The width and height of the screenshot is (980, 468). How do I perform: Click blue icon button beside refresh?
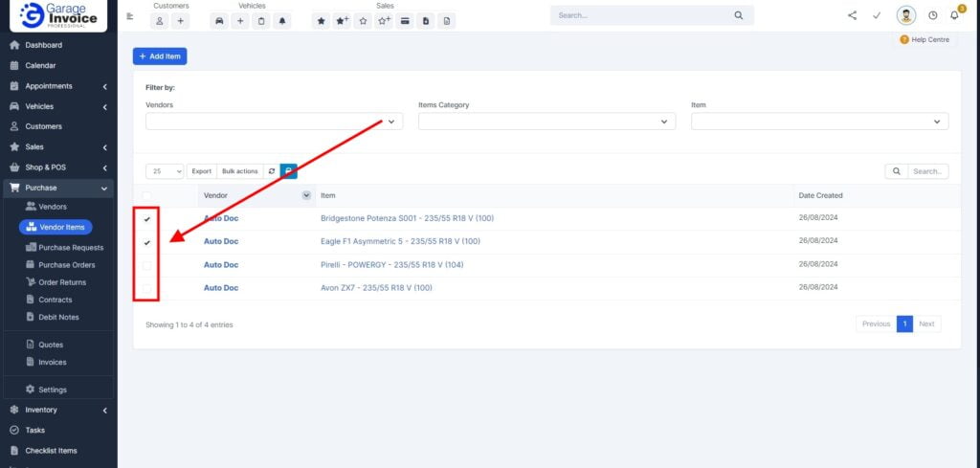click(x=289, y=171)
